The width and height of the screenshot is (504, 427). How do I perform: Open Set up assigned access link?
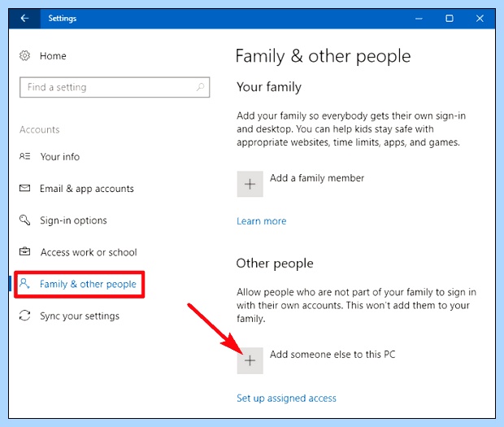[x=286, y=399]
